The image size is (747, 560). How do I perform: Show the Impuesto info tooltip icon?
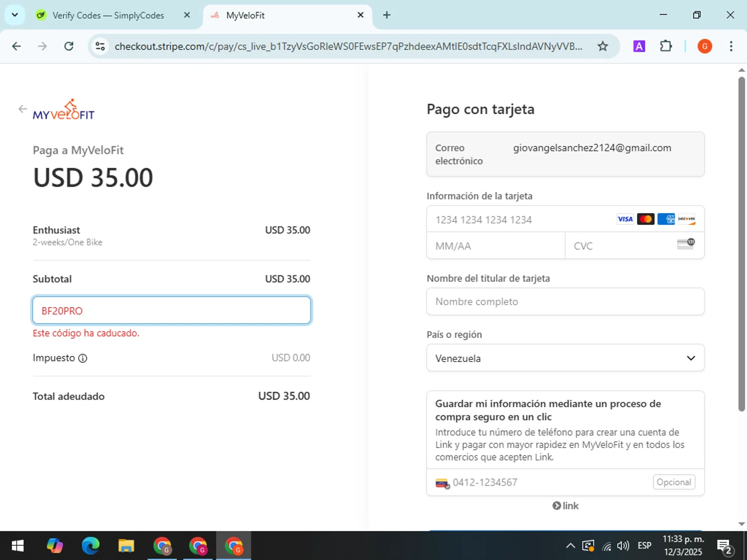click(83, 358)
